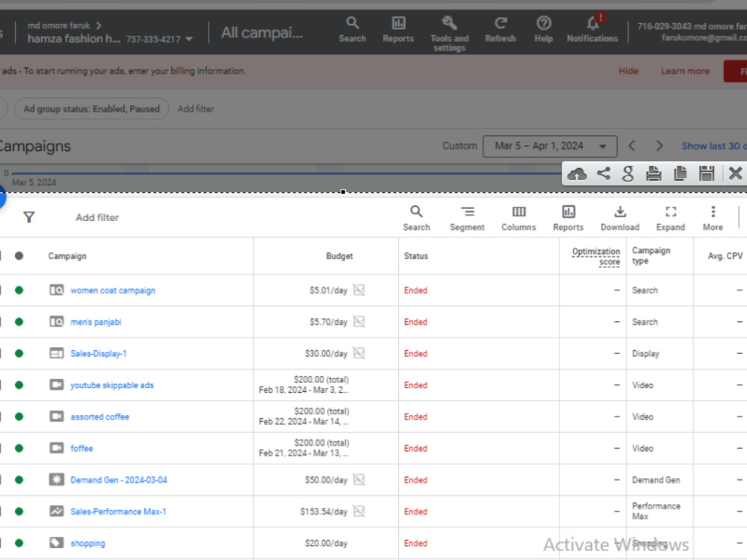Click the status dot column header

pyautogui.click(x=19, y=255)
